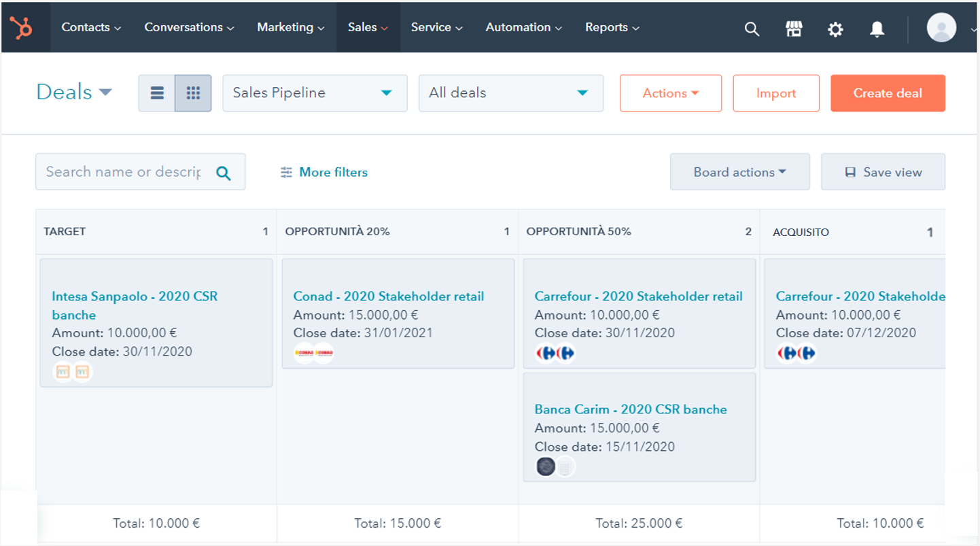Screen dimensions: 980x546
Task: Click the Create deal button
Action: (x=888, y=93)
